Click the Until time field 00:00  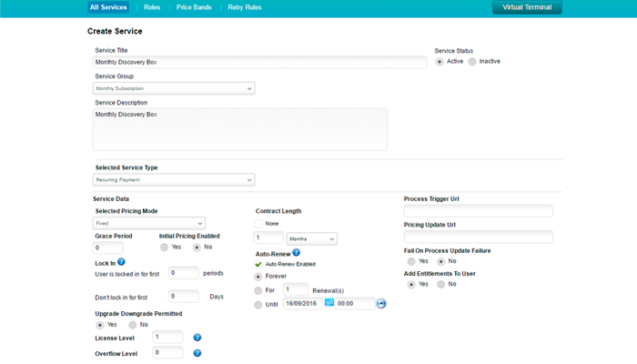(355, 303)
